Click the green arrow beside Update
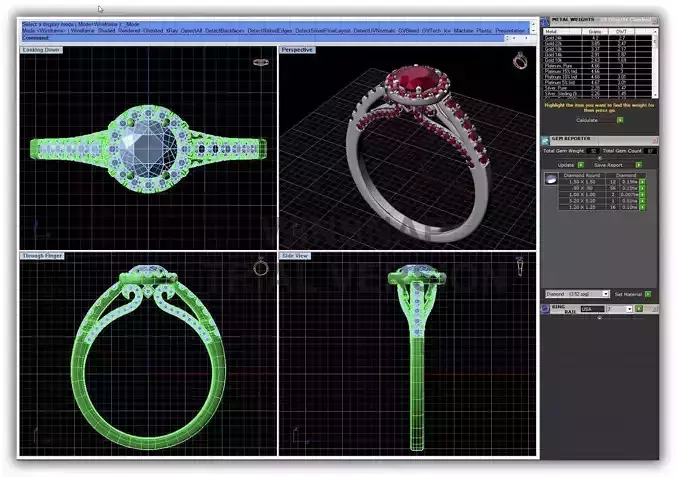This screenshot has width=676, height=477. pyautogui.click(x=581, y=165)
